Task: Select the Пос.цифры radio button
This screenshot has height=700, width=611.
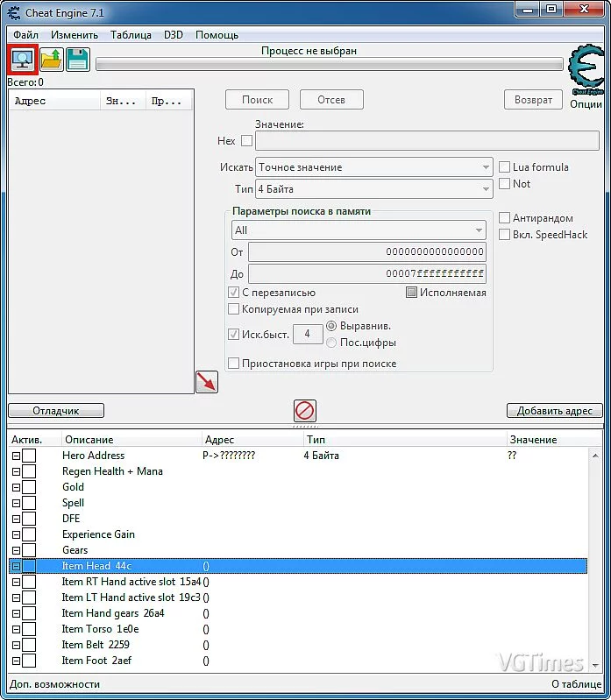Action: click(331, 343)
